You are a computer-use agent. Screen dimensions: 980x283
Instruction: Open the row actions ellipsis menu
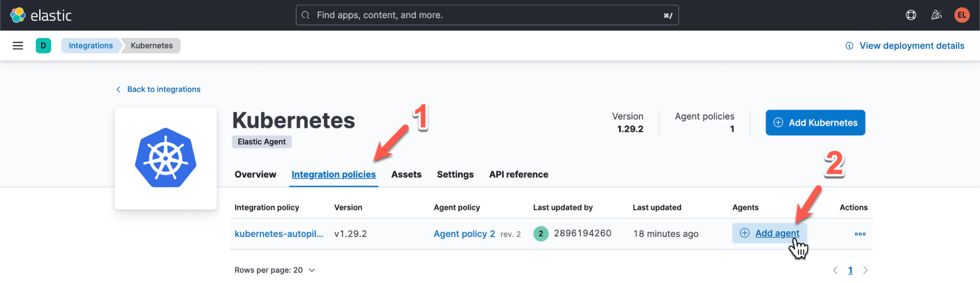point(860,234)
